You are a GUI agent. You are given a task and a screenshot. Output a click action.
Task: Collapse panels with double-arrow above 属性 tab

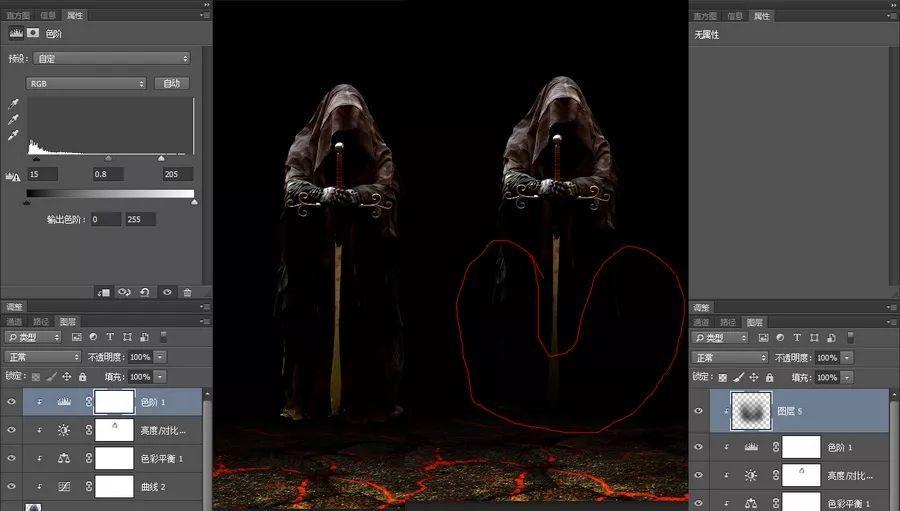pos(207,5)
